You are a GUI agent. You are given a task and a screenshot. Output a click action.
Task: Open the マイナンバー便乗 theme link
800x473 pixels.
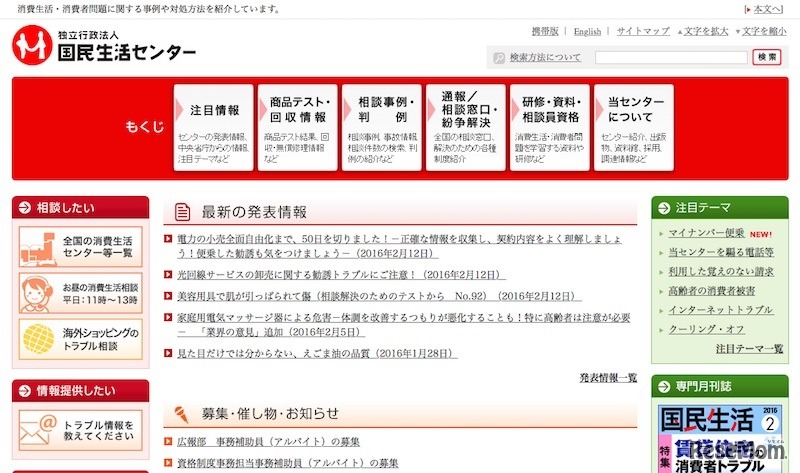(x=706, y=233)
